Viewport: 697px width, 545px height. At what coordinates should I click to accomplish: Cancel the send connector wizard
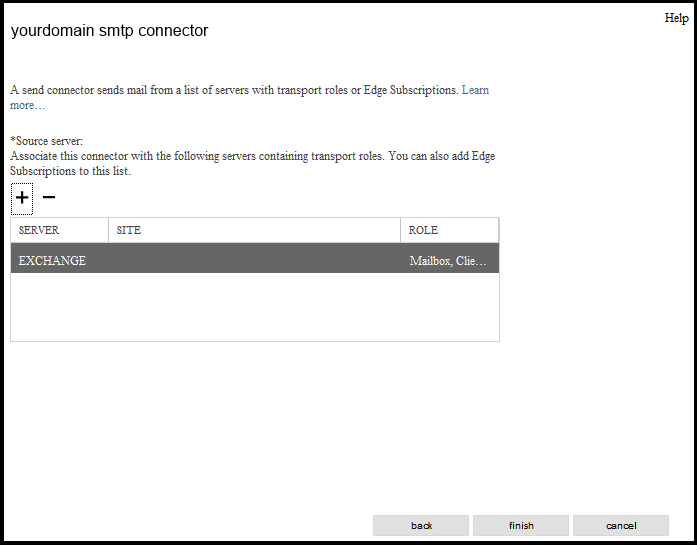coord(621,525)
